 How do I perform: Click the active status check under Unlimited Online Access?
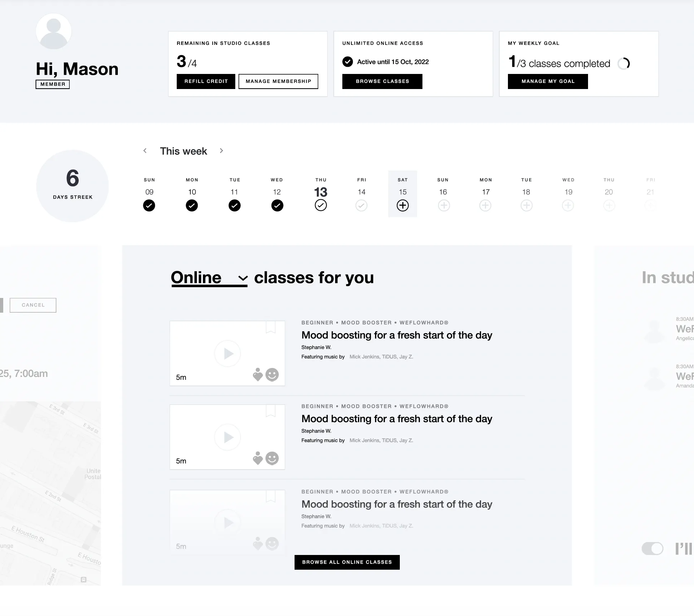347,62
